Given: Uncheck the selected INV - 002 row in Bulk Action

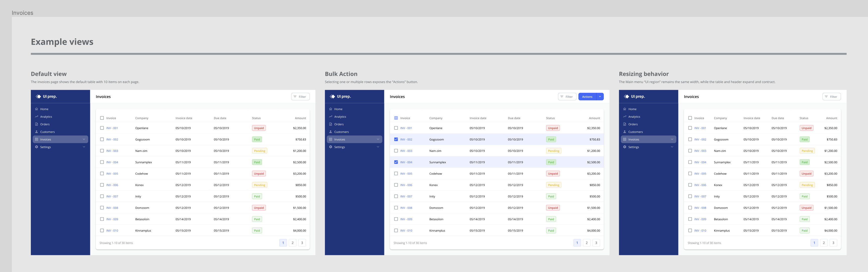Looking at the screenshot, I should (396, 139).
